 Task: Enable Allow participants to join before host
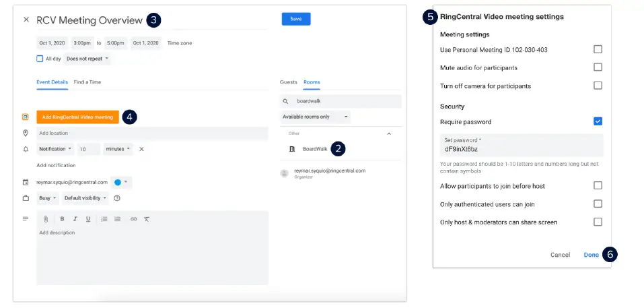598,185
